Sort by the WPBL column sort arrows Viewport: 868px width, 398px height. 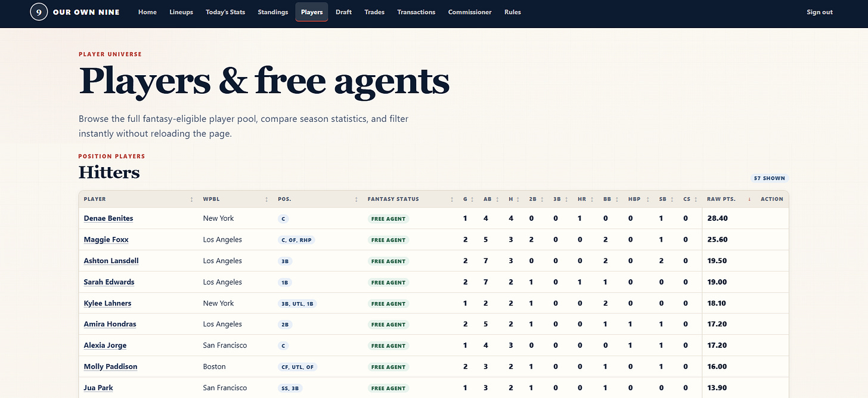point(266,199)
